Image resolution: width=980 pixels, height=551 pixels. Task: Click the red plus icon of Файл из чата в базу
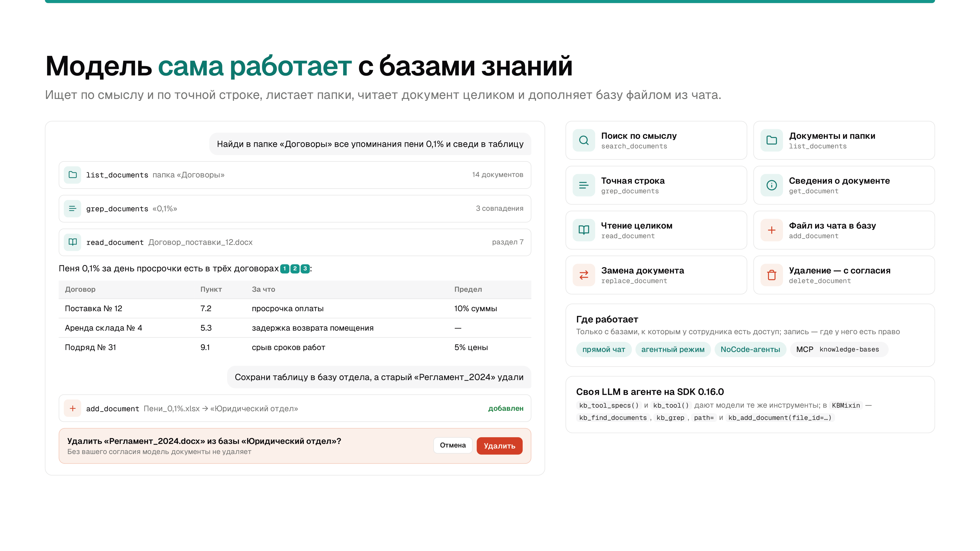(x=771, y=230)
